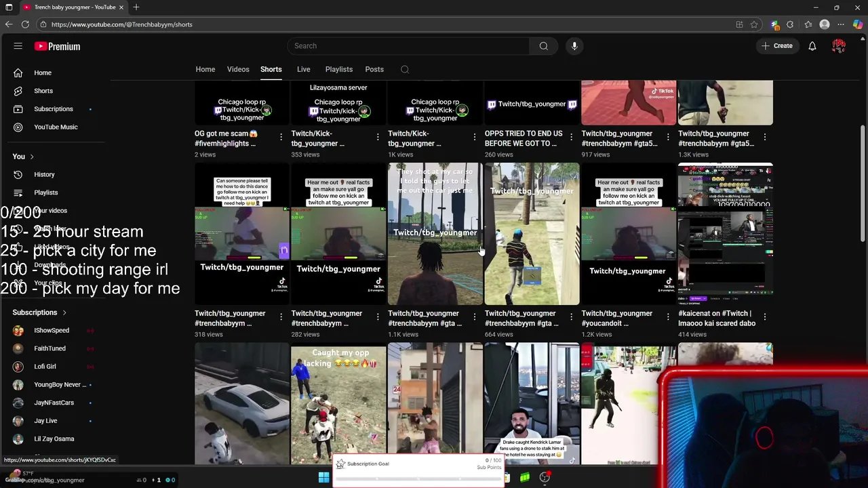This screenshot has height=488, width=868.
Task: Reload the page with browser refresh
Action: 25,24
